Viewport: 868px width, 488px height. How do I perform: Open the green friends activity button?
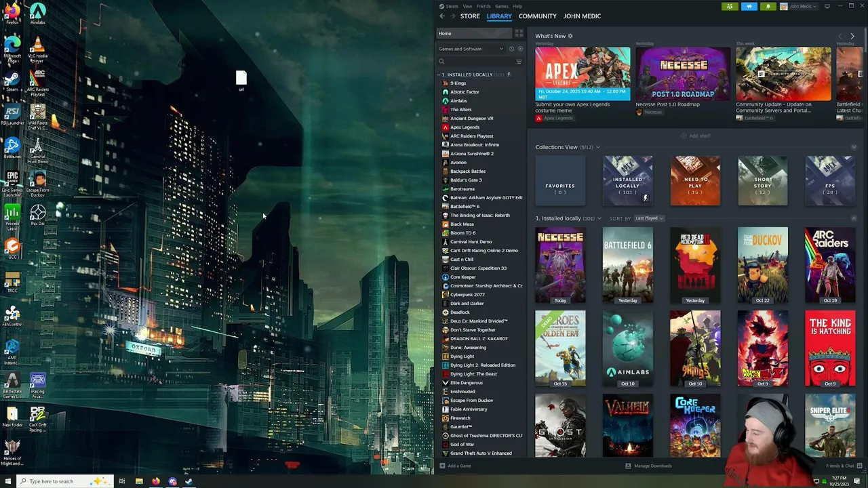pyautogui.click(x=730, y=6)
